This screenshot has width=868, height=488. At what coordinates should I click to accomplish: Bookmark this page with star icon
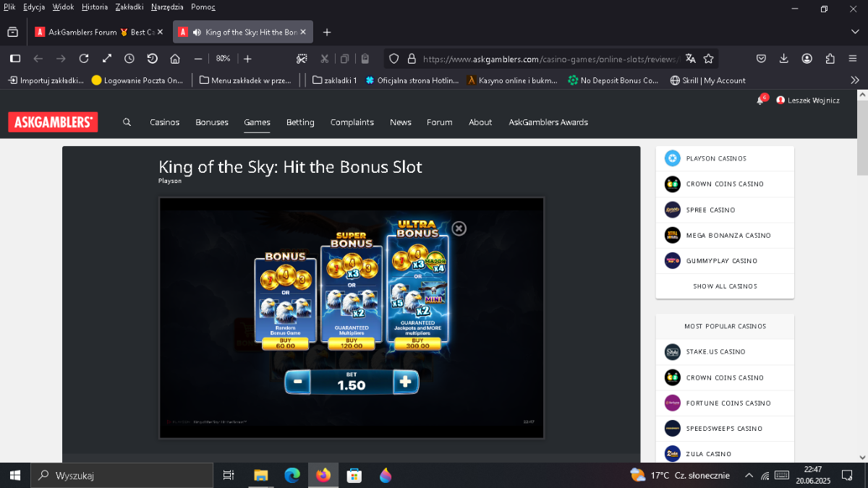(709, 59)
